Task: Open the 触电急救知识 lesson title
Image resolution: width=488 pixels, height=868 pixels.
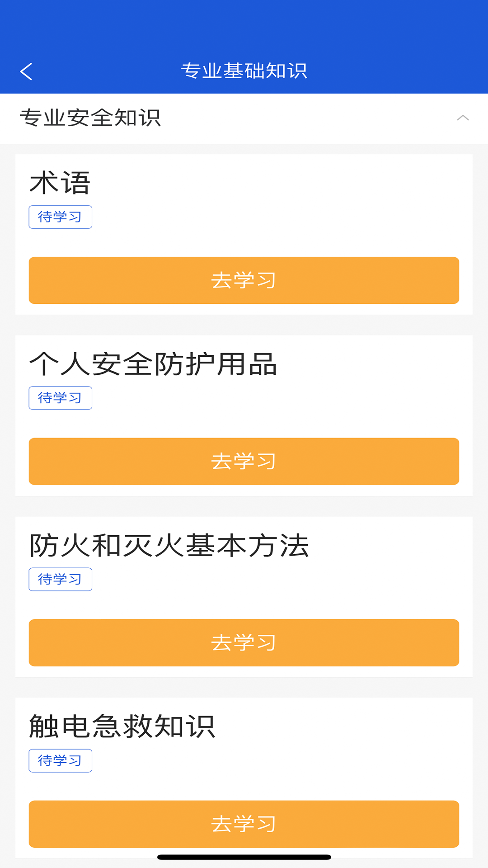Action: [x=122, y=726]
